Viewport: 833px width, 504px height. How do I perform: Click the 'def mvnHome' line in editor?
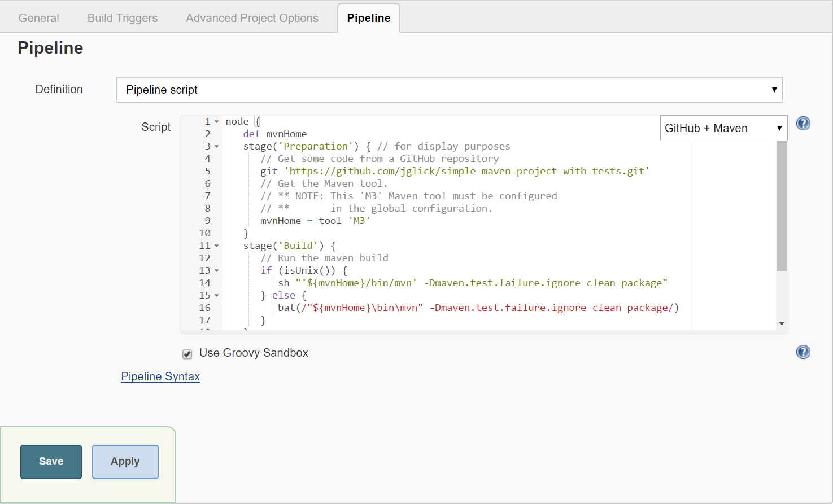[275, 134]
